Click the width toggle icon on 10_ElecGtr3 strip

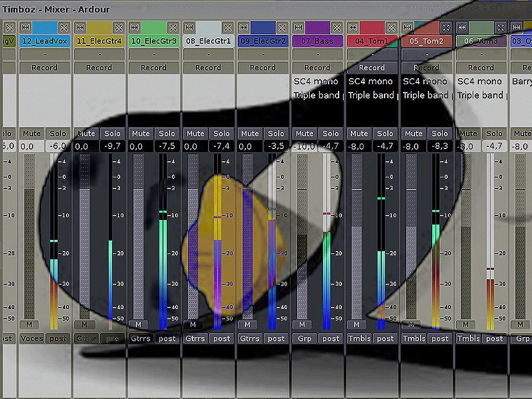pyautogui.click(x=135, y=28)
